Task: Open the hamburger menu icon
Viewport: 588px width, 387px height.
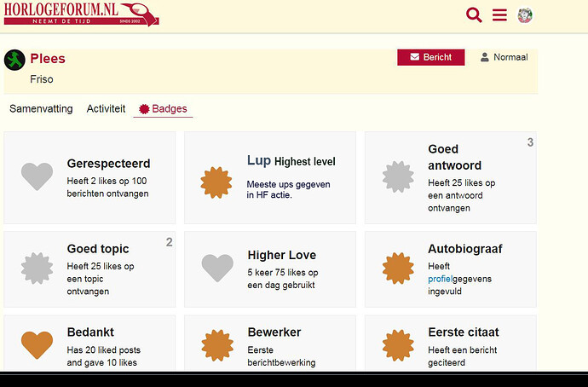Action: point(499,14)
